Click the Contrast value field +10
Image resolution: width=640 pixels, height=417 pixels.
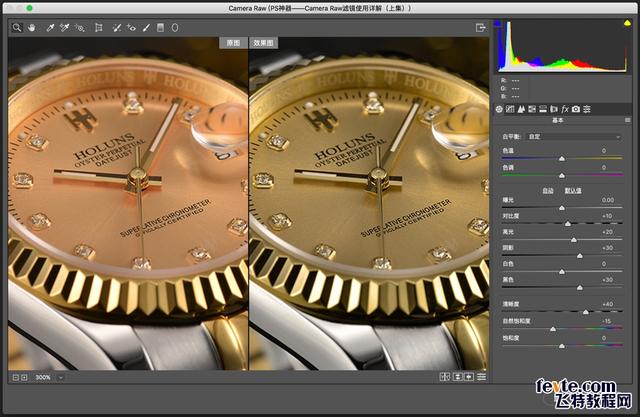tap(607, 216)
